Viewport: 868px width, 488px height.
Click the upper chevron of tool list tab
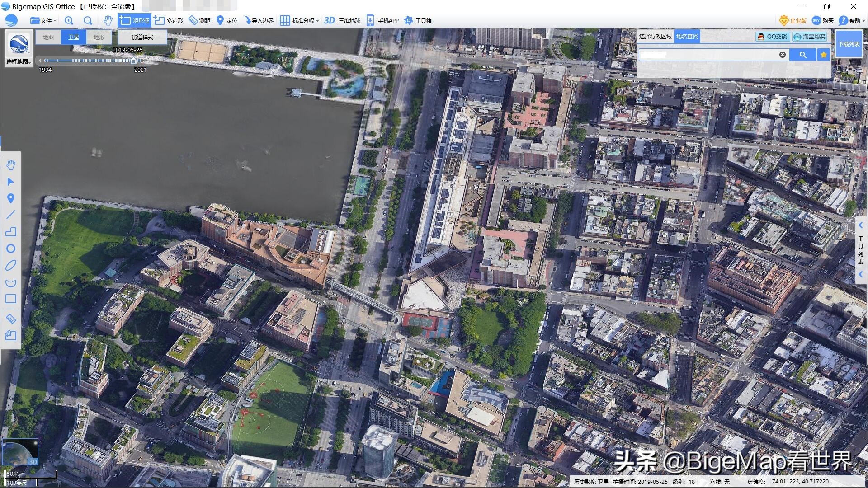tap(861, 225)
